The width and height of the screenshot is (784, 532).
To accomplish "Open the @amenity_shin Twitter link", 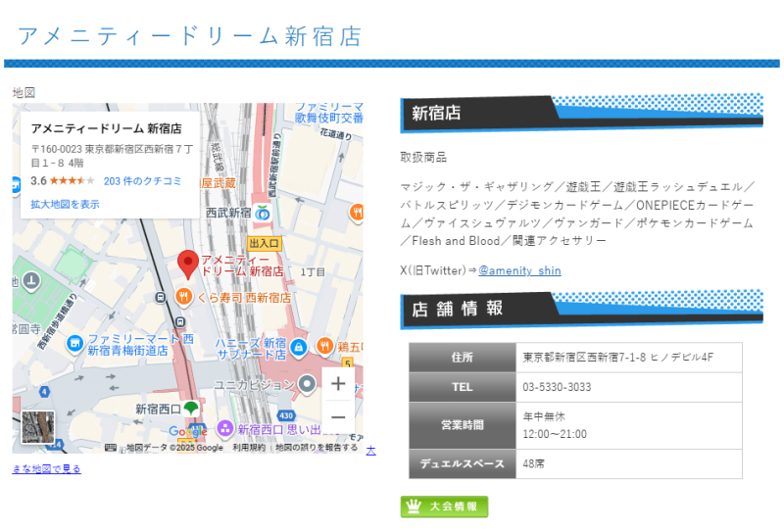I will (x=519, y=270).
